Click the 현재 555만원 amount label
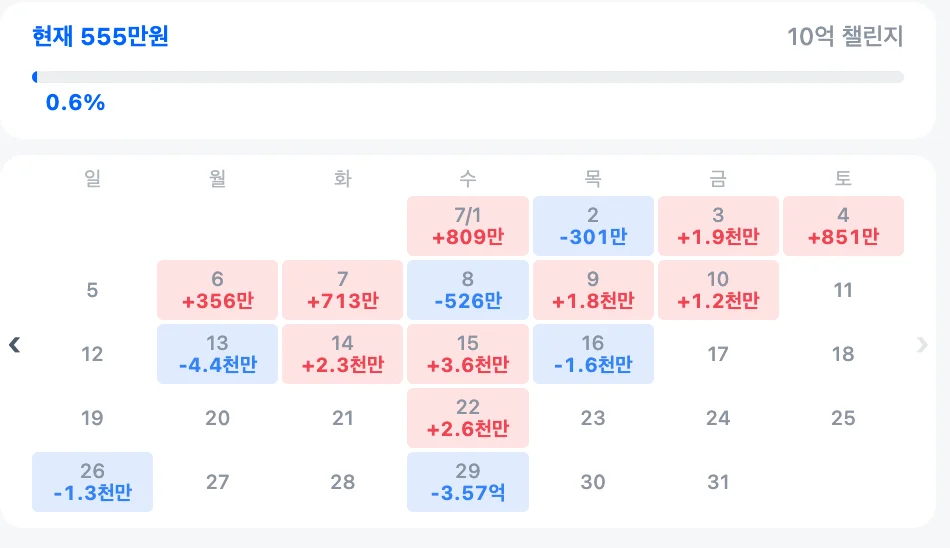Screen dimensions: 950x548 point(101,36)
